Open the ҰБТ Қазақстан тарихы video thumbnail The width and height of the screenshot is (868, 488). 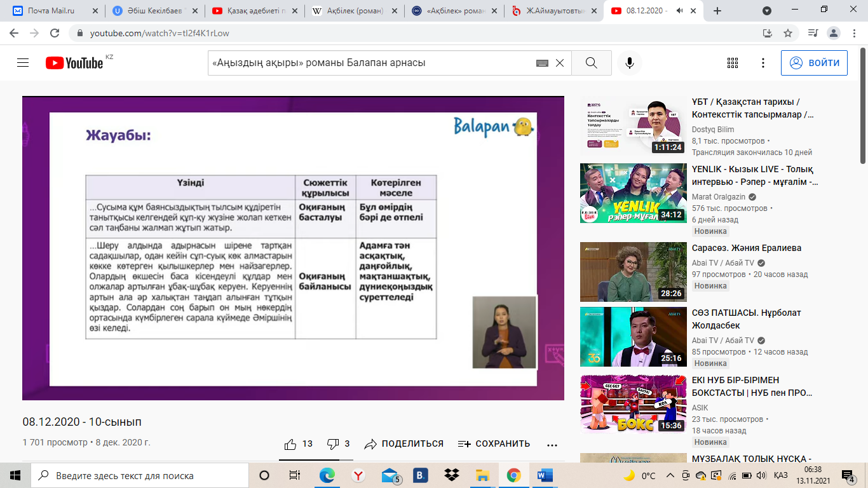click(634, 126)
